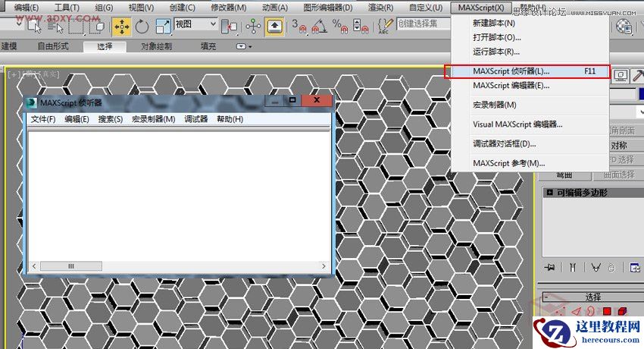The width and height of the screenshot is (644, 349).
Task: Open 帮助(H) menu in listener window
Action: point(230,119)
